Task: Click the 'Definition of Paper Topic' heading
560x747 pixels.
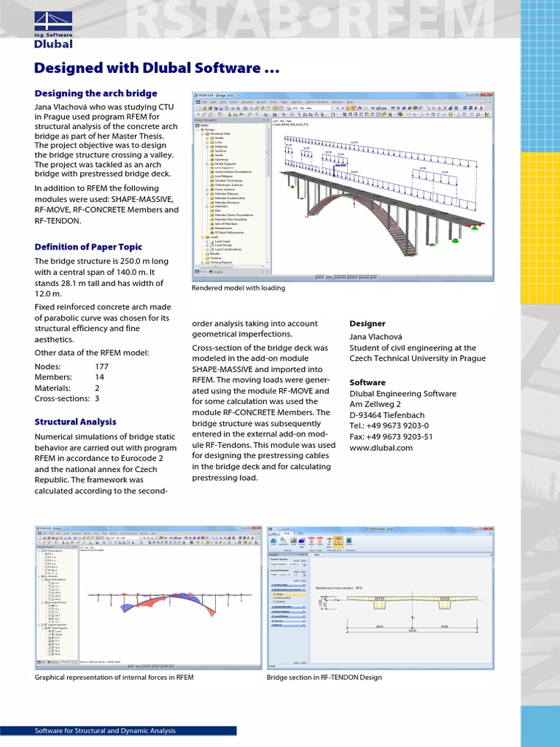Action: (x=88, y=247)
